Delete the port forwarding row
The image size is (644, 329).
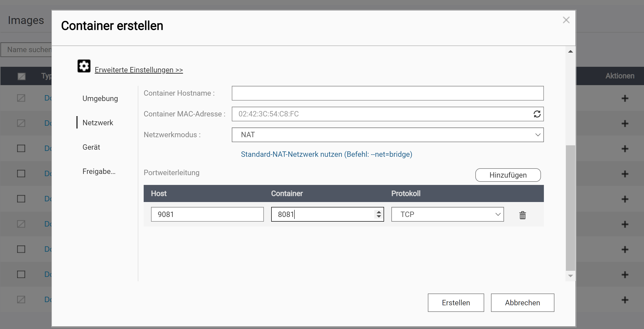tap(522, 215)
